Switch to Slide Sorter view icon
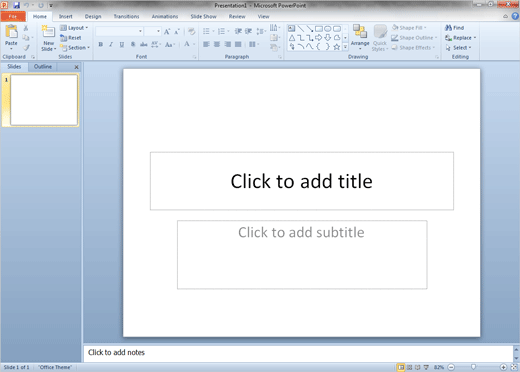This screenshot has height=372, width=520. point(409,367)
